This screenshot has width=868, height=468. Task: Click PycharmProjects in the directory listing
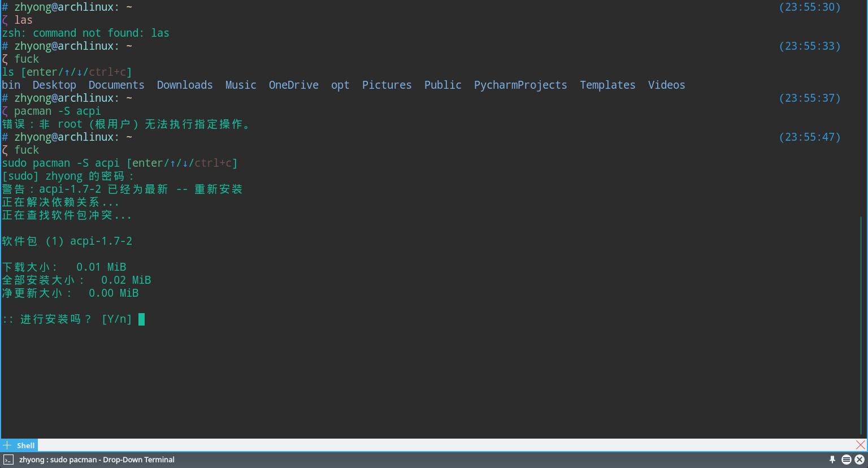coord(520,85)
